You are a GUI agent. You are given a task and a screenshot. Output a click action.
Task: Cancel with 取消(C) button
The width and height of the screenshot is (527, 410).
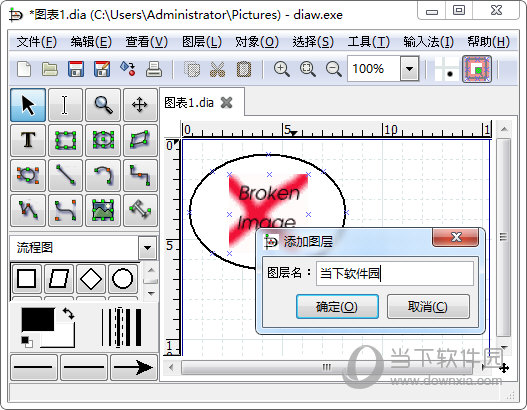[x=428, y=306]
